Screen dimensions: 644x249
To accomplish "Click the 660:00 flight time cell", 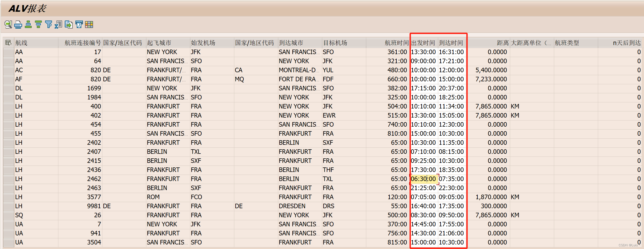I will 388,79.
